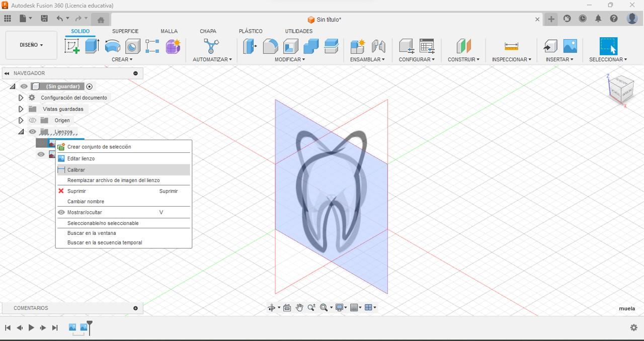Activate the root component radio button

click(90, 87)
